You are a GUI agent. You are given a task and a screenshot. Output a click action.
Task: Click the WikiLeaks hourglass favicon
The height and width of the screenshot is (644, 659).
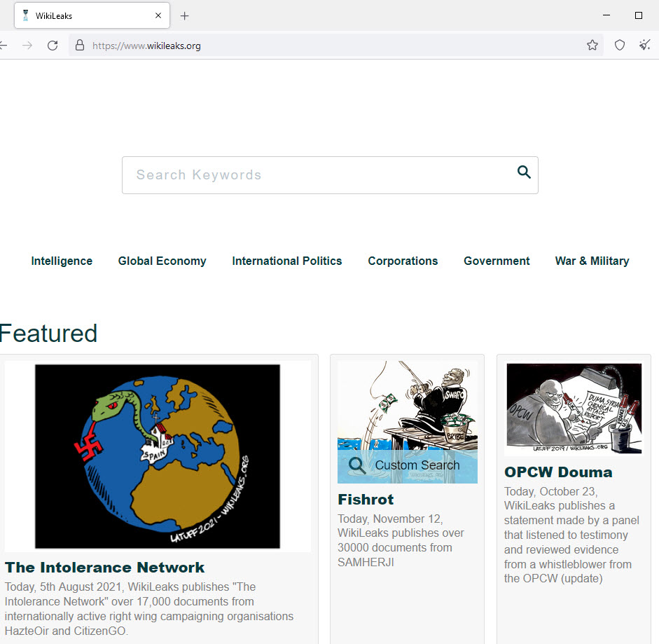(26, 15)
